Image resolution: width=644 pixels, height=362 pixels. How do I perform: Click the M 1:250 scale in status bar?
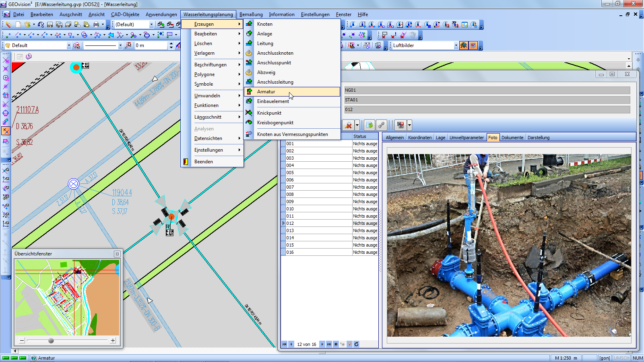pos(566,358)
